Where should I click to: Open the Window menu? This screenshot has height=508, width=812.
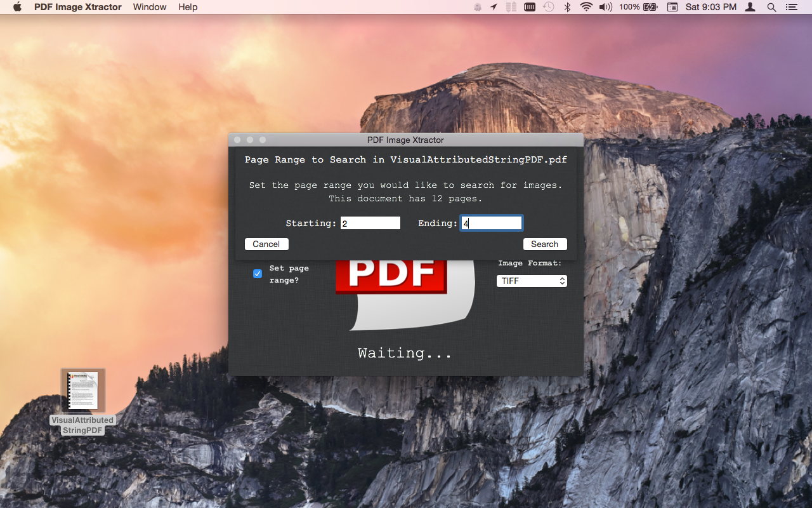tap(150, 7)
